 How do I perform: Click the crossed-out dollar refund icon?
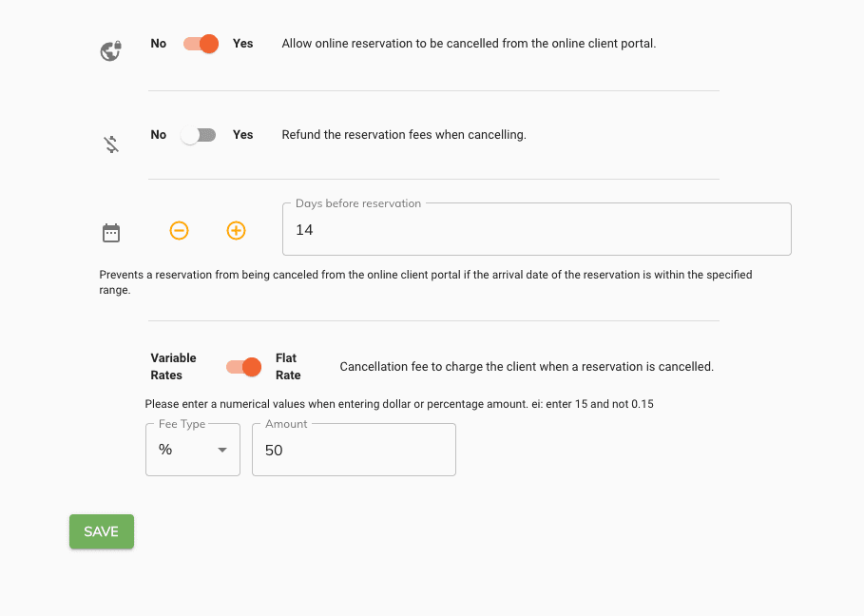coord(111,144)
